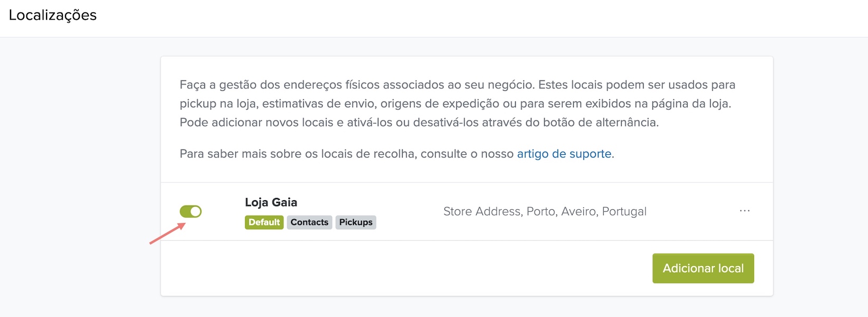The image size is (868, 317).
Task: Click the Pickups tag under Loja Gaia
Action: tap(356, 222)
